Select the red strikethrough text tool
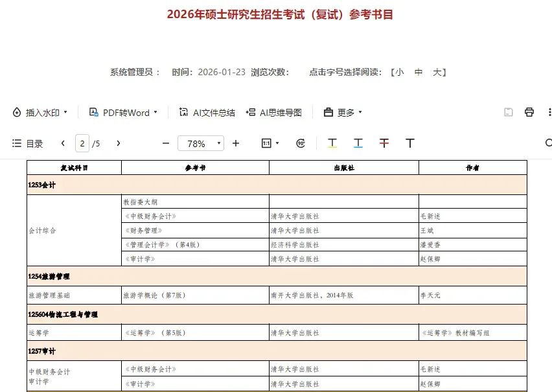 [384, 143]
